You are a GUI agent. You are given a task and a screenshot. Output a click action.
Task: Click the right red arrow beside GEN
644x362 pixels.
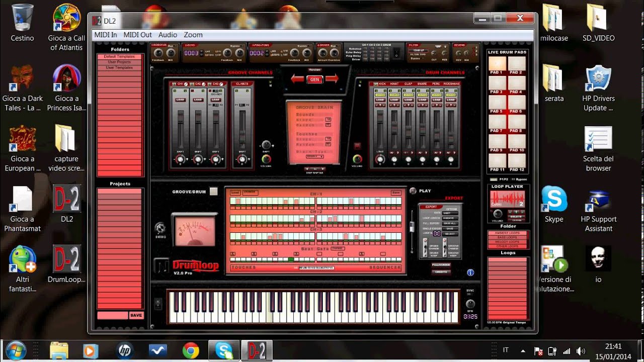332,79
